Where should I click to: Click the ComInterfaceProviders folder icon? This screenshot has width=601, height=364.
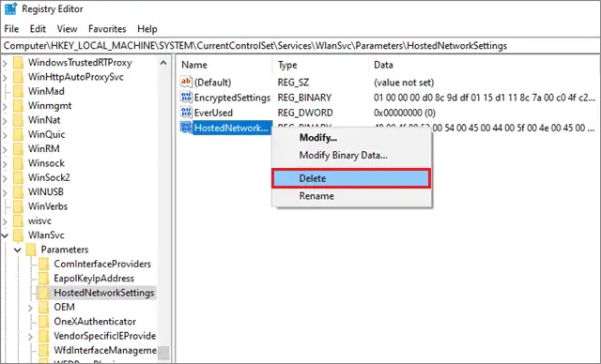point(44,264)
